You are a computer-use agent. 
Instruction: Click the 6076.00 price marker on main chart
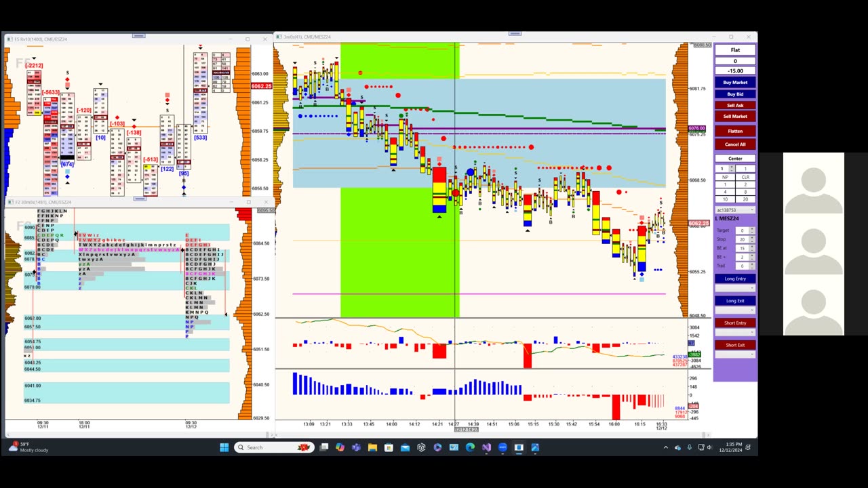tap(696, 128)
